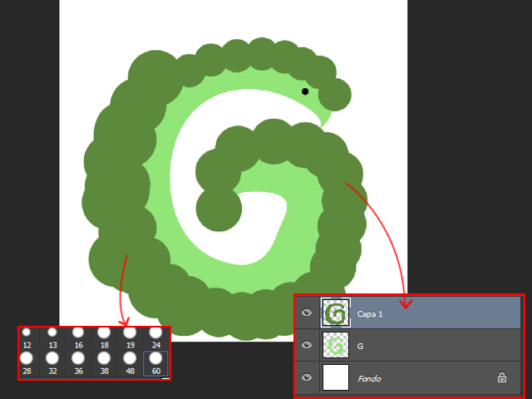Select the G layer thumbnail

pyautogui.click(x=336, y=345)
